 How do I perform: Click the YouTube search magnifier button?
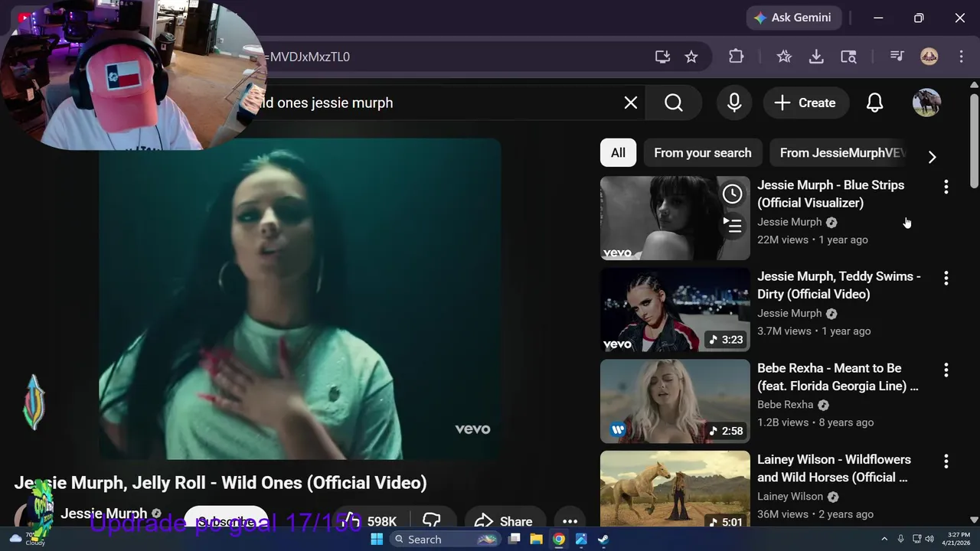(x=674, y=103)
